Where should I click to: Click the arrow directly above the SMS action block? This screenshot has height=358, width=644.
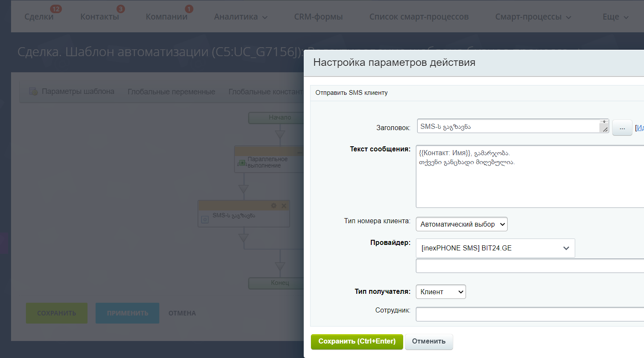(243, 189)
